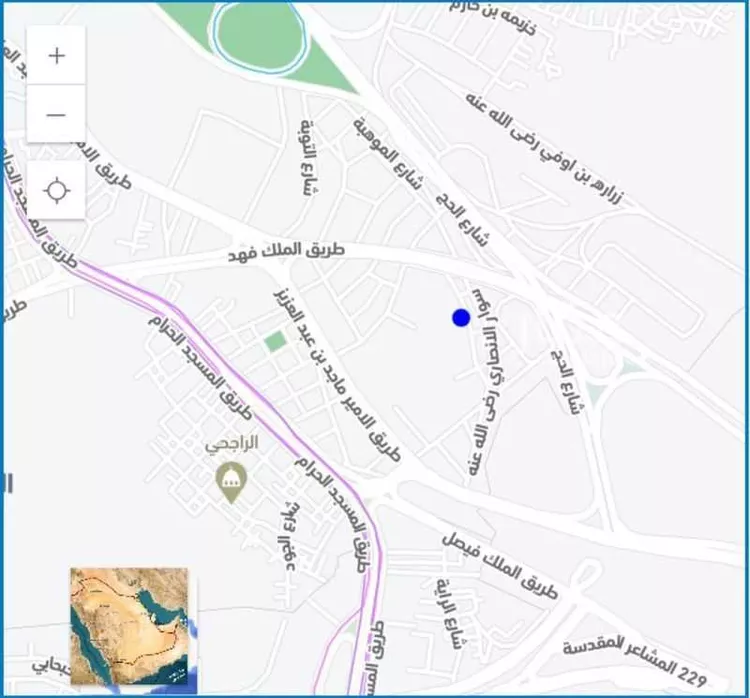Click the طريق الملك فهد road label
Viewport: 750px width, 698px height.
[x=286, y=251]
